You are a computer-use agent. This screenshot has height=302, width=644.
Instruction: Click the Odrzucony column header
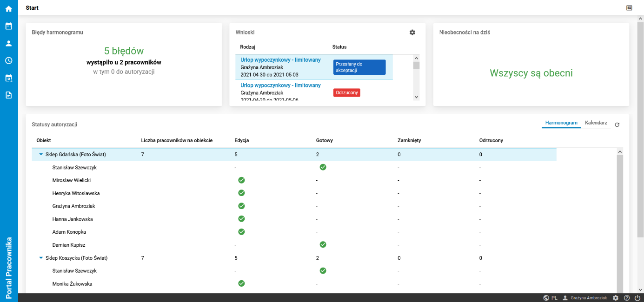tap(491, 140)
